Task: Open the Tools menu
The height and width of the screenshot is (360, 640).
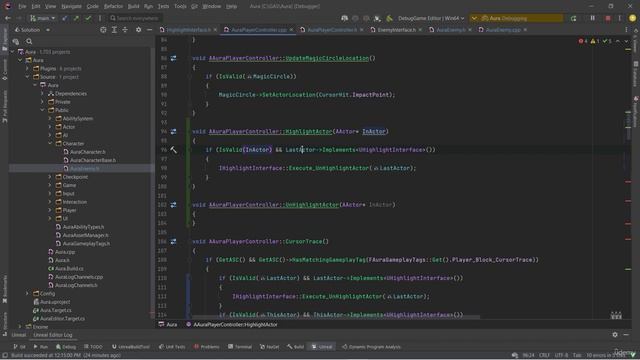Action: [x=180, y=7]
